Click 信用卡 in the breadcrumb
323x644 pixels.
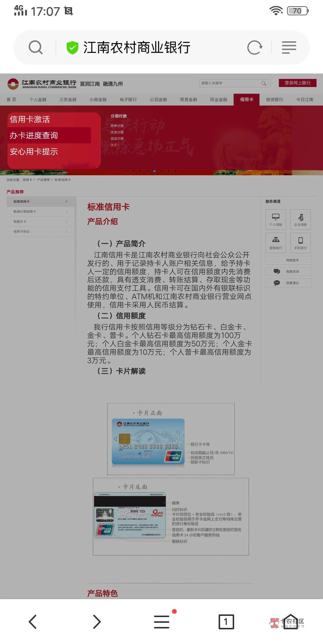[27, 180]
